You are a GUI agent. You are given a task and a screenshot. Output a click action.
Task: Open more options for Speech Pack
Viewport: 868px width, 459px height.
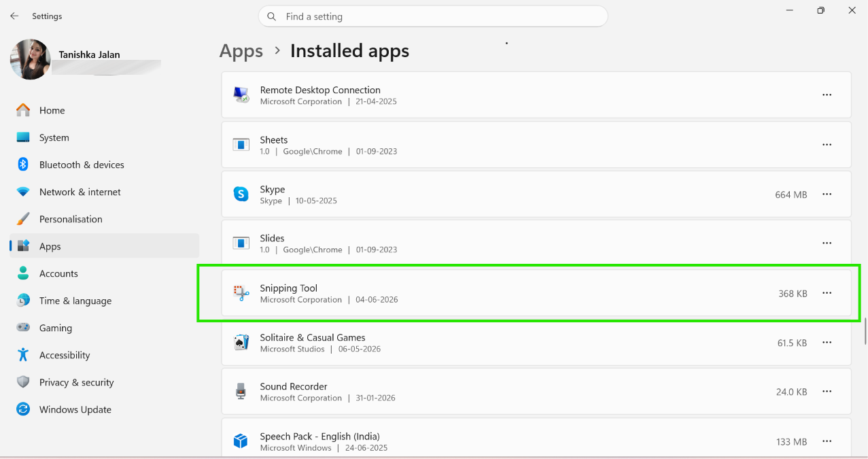(x=827, y=441)
